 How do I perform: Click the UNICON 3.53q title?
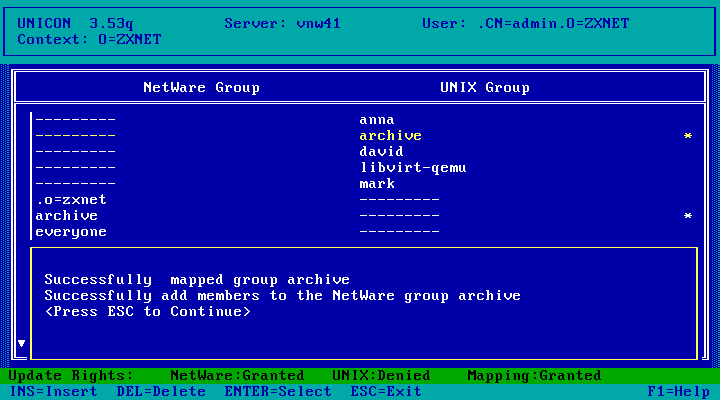[x=75, y=23]
